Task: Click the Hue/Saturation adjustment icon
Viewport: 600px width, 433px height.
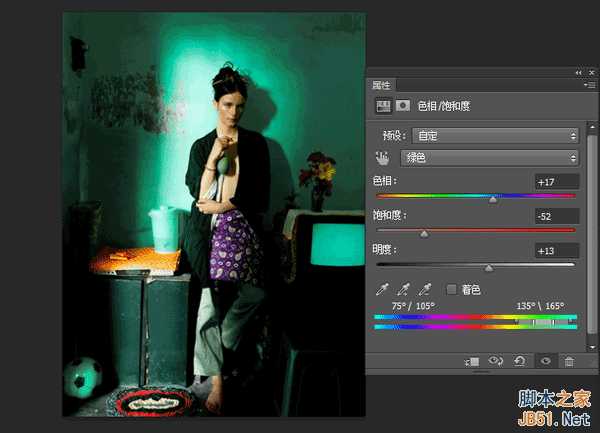Action: [382, 105]
